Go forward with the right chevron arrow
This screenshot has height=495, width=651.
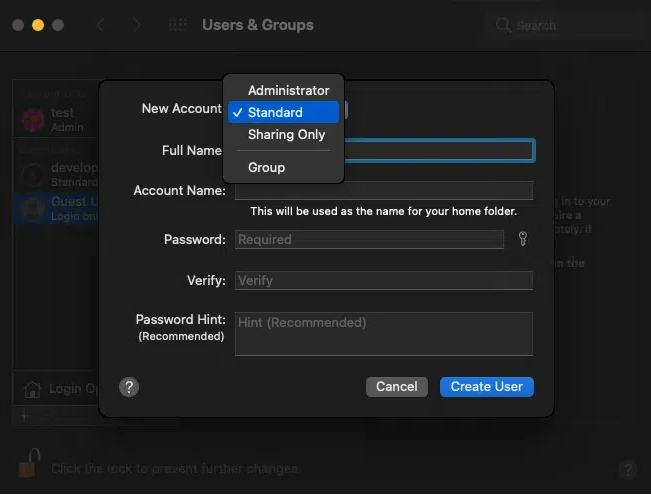[137, 25]
